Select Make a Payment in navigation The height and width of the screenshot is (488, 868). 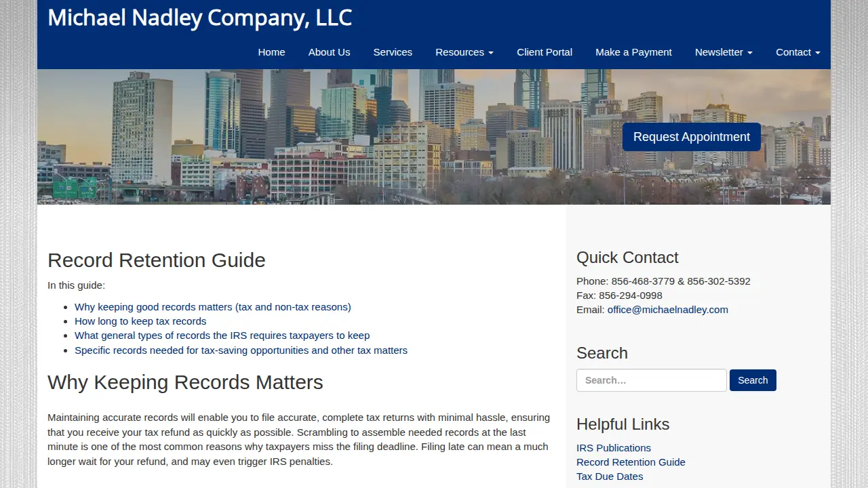pos(633,52)
